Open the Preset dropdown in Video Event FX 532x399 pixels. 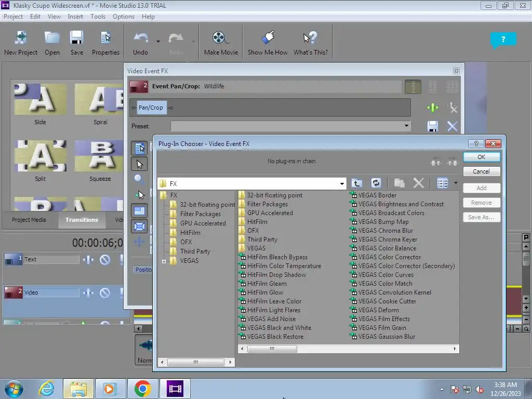point(406,126)
